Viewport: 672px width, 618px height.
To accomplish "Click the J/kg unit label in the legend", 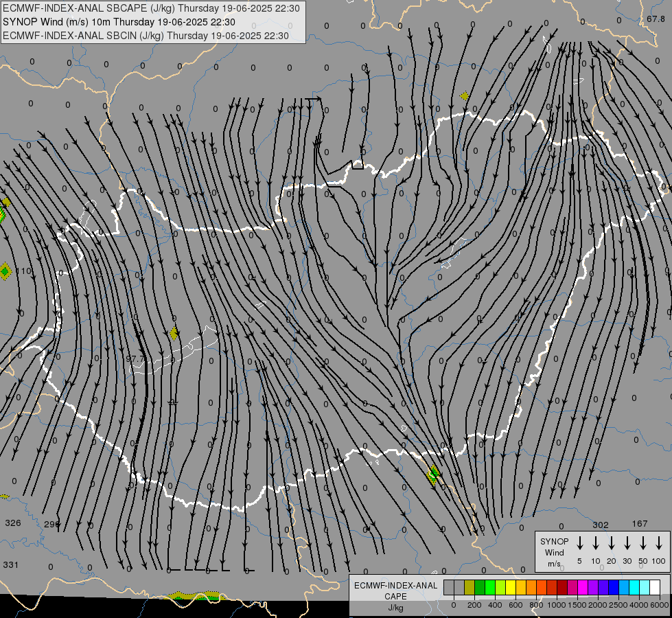I will click(x=395, y=608).
